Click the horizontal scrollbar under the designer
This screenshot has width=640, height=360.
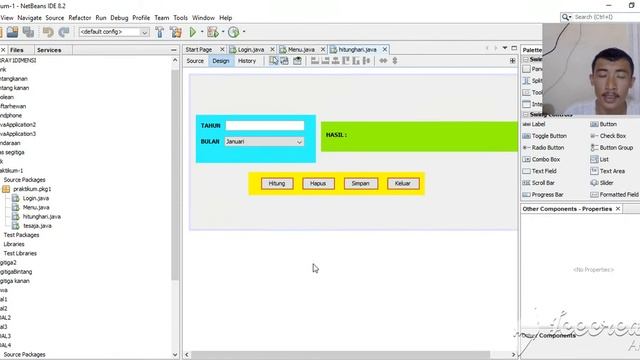coord(340,354)
